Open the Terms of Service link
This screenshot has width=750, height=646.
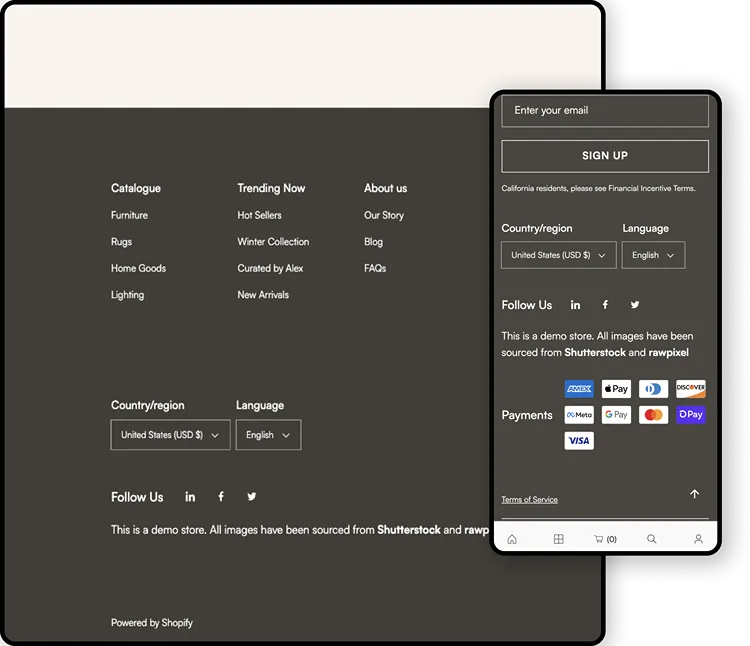point(529,499)
